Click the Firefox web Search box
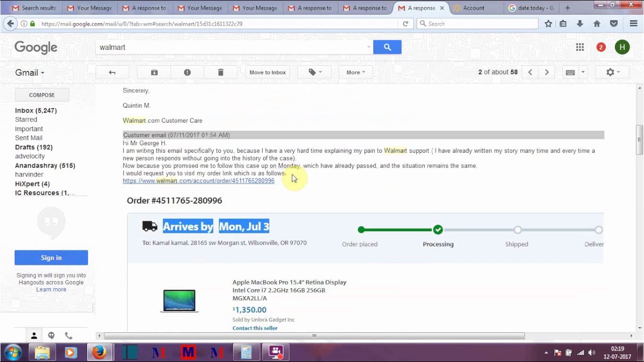 (x=477, y=24)
